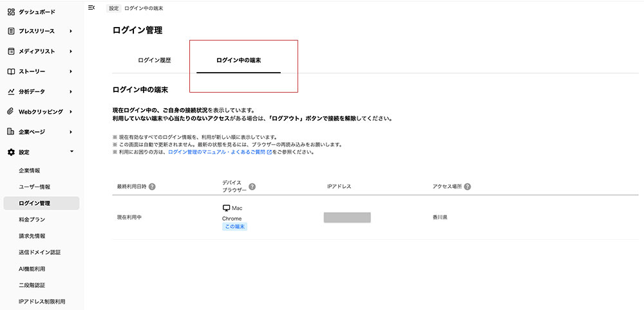Click the Company Page building icon
The image size is (644, 310).
(11, 132)
